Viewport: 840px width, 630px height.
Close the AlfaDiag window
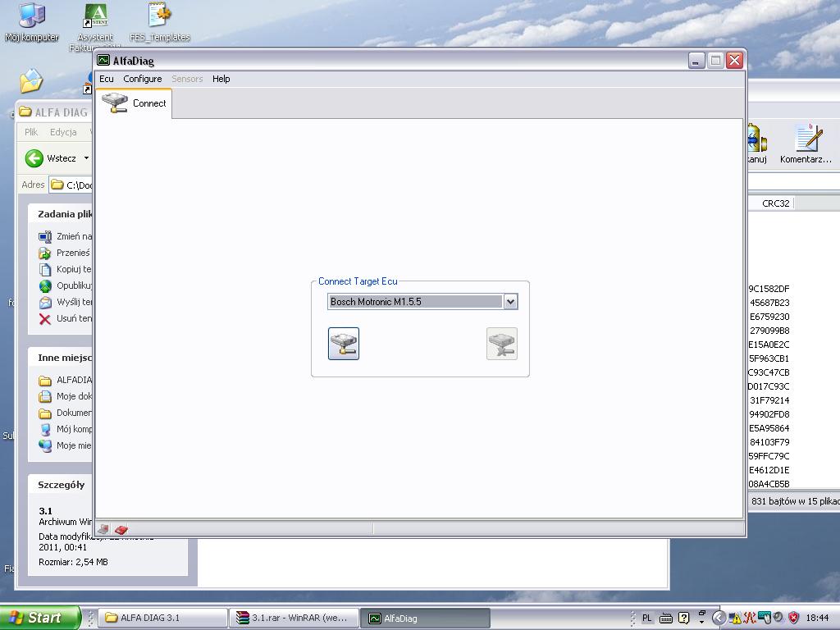point(734,61)
